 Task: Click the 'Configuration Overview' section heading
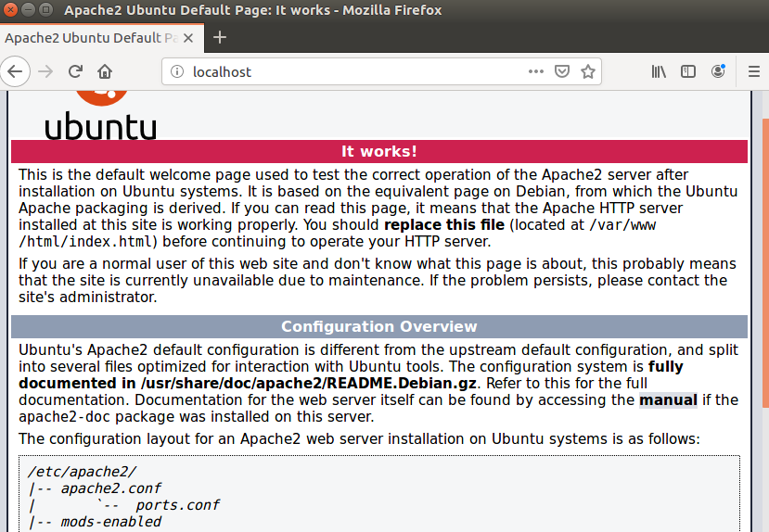pyautogui.click(x=379, y=326)
